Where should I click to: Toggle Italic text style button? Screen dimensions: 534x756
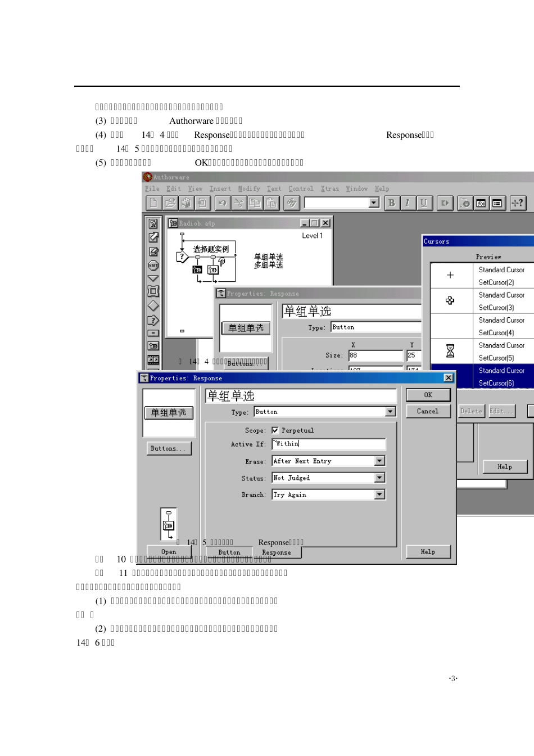click(x=408, y=203)
